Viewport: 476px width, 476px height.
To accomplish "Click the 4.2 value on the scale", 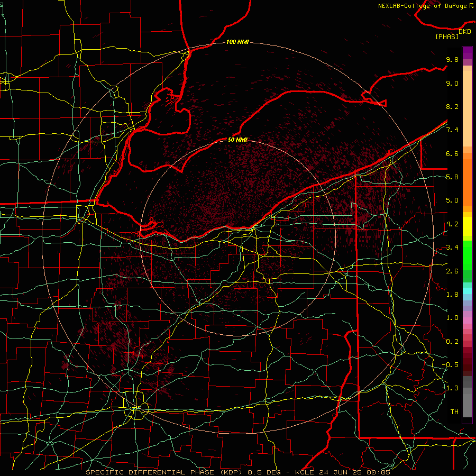I will click(452, 224).
